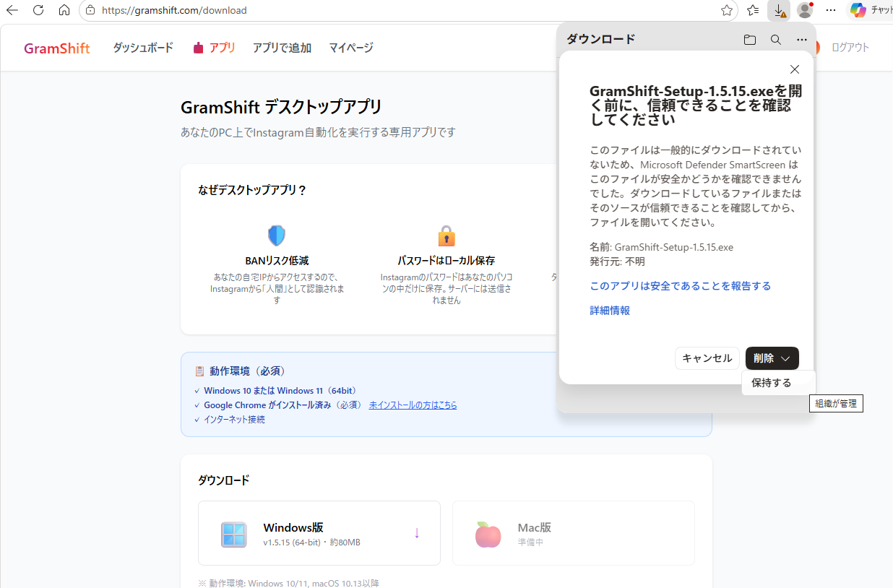
Task: Click the ダウンロード section heading
Action: (x=223, y=480)
